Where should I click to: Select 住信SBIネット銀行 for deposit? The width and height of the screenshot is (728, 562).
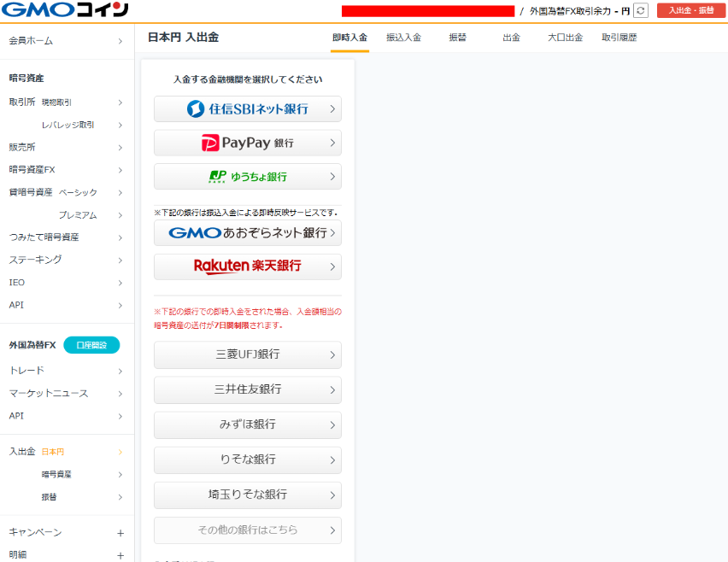point(248,109)
